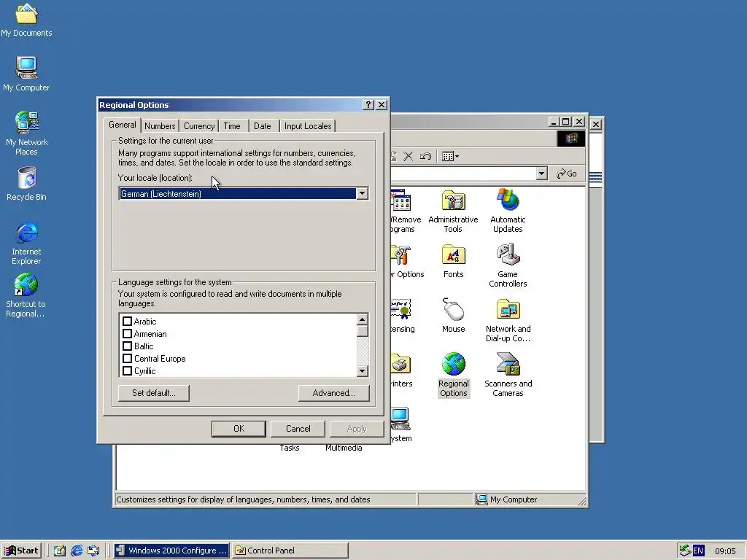Click the Advanced... button
The height and width of the screenshot is (560, 747).
click(333, 393)
